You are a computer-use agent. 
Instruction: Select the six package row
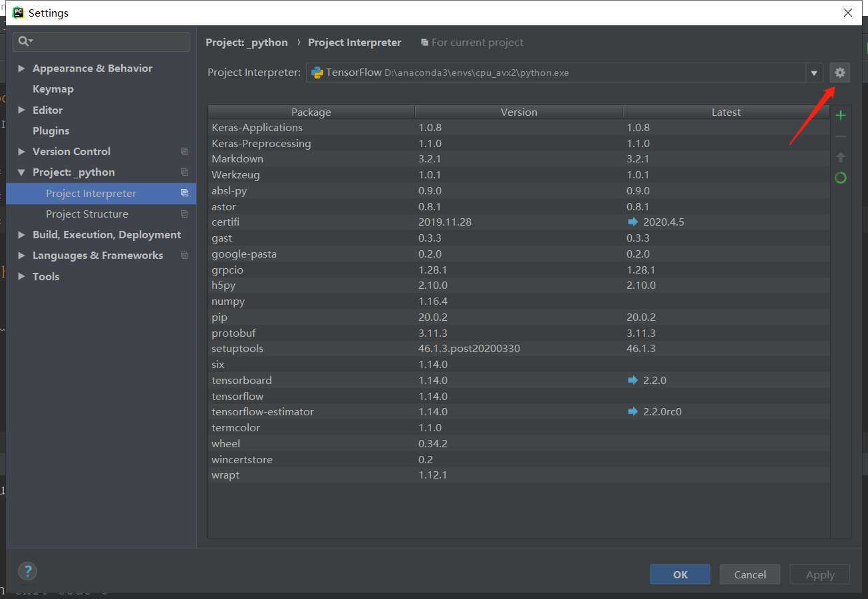coord(519,364)
